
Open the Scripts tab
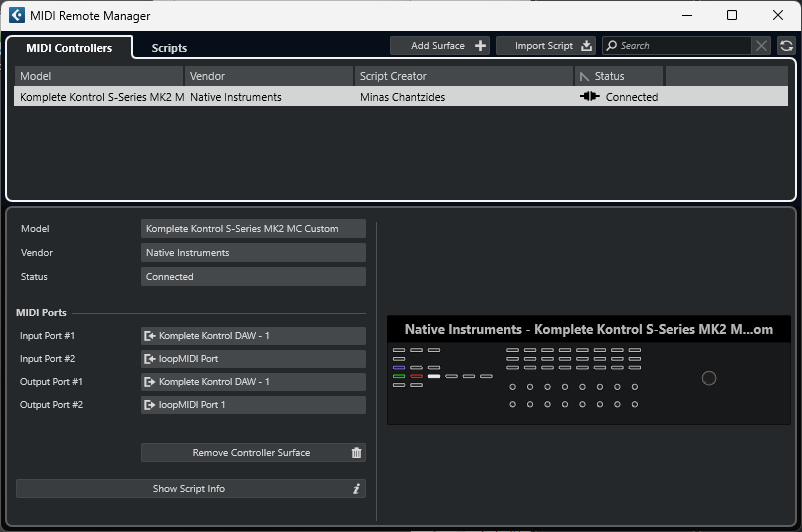169,48
